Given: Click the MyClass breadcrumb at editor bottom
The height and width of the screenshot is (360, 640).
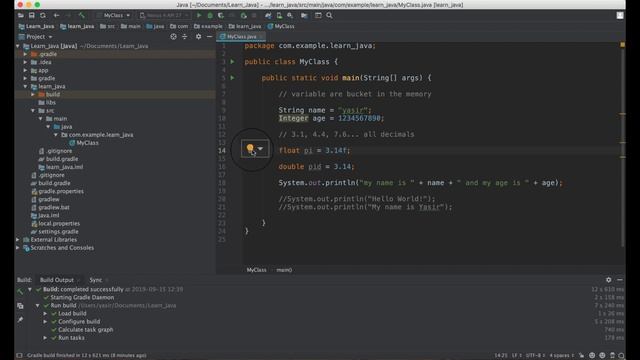Looking at the screenshot, I should [x=256, y=270].
